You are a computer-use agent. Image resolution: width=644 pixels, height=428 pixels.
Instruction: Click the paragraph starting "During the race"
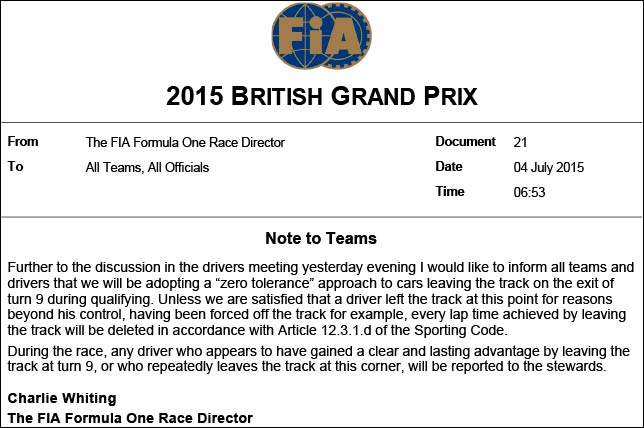click(x=321, y=359)
